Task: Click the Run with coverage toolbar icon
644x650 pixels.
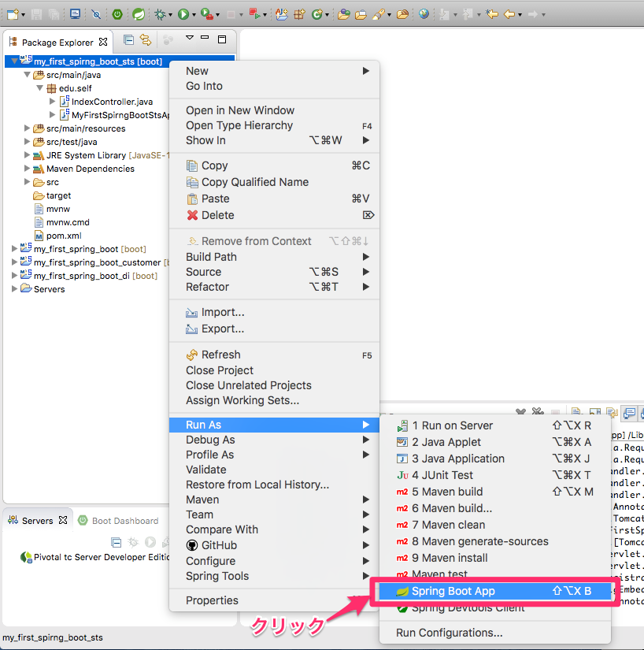Action: tap(206, 14)
